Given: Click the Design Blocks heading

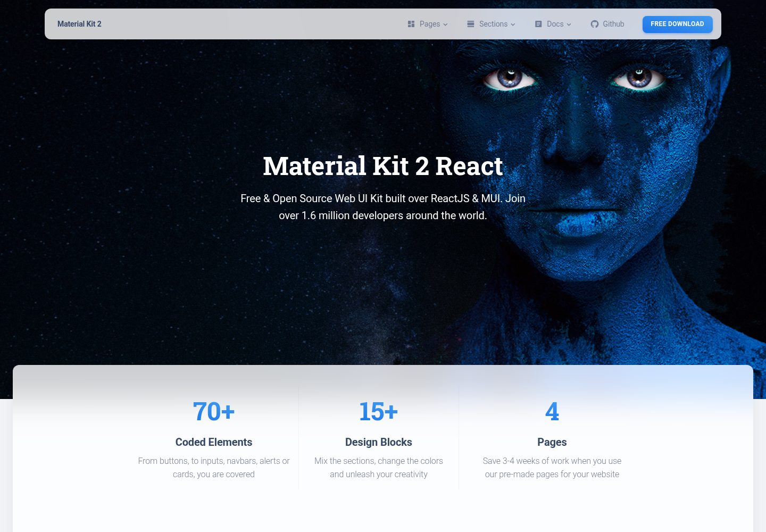Looking at the screenshot, I should [x=379, y=442].
